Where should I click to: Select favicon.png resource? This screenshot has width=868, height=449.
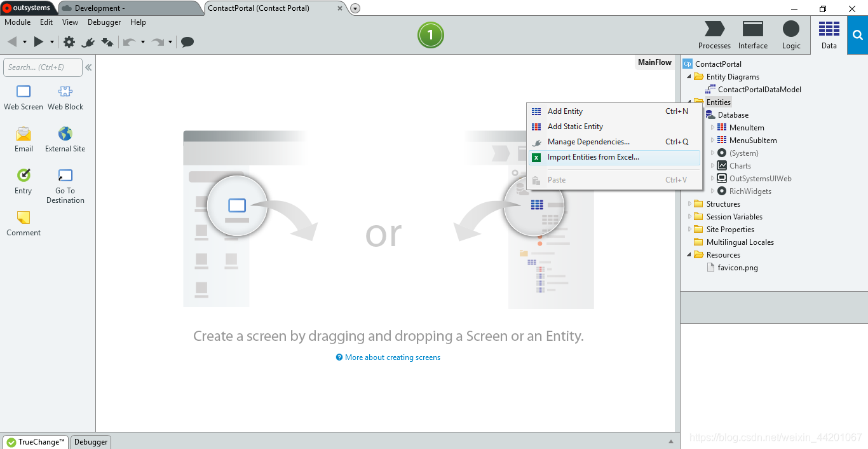point(738,268)
